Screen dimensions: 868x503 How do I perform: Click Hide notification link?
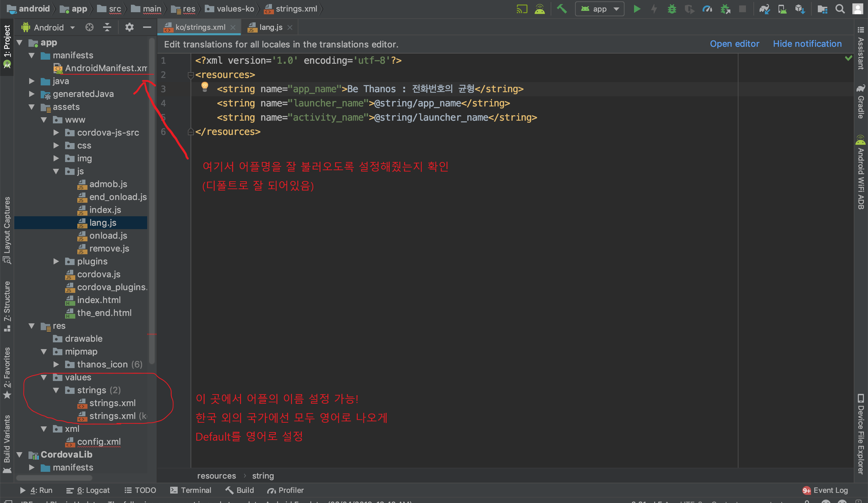point(807,44)
